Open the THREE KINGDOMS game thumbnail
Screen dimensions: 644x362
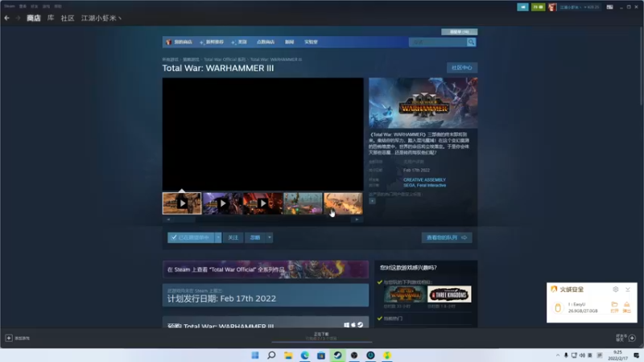coord(449,294)
